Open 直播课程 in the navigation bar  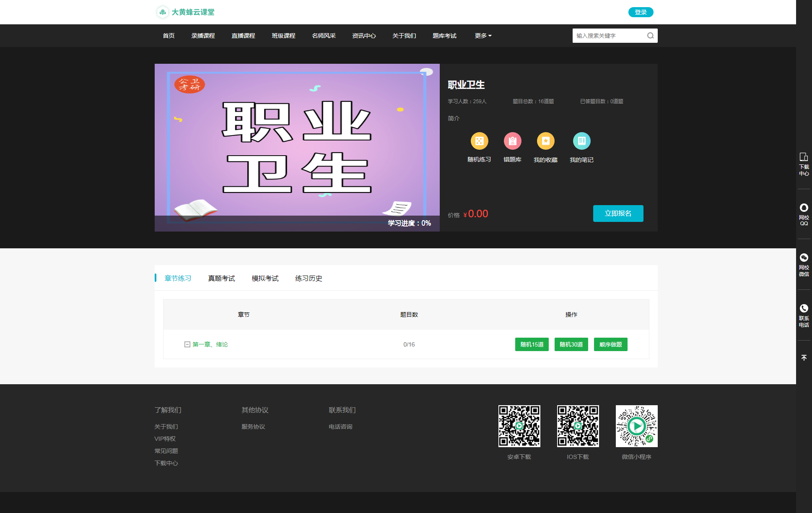243,36
